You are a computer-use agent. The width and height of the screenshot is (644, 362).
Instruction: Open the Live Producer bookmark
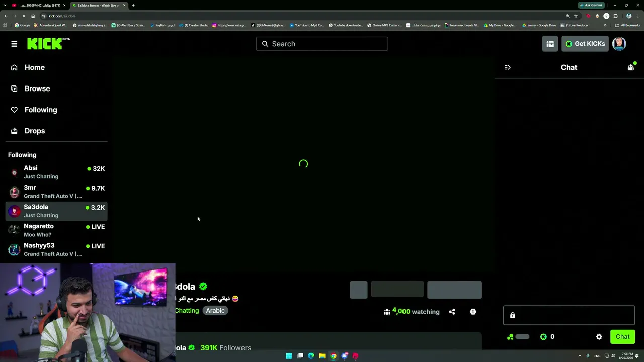tap(574, 25)
